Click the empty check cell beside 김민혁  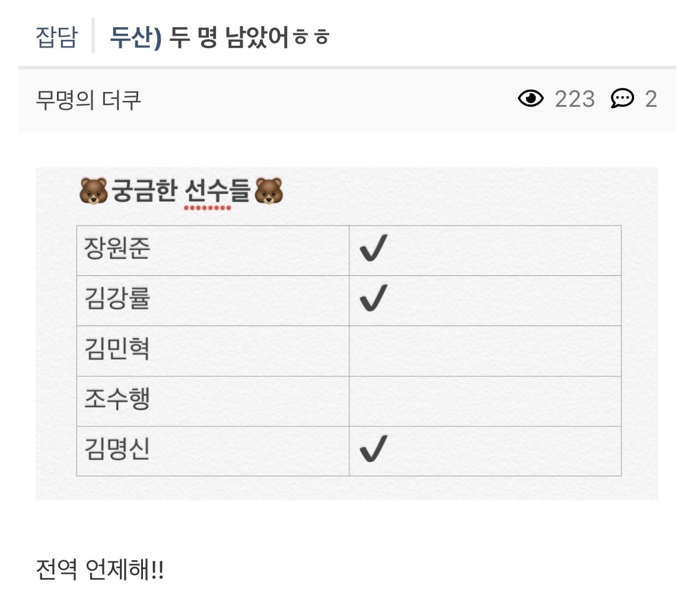[x=485, y=351]
